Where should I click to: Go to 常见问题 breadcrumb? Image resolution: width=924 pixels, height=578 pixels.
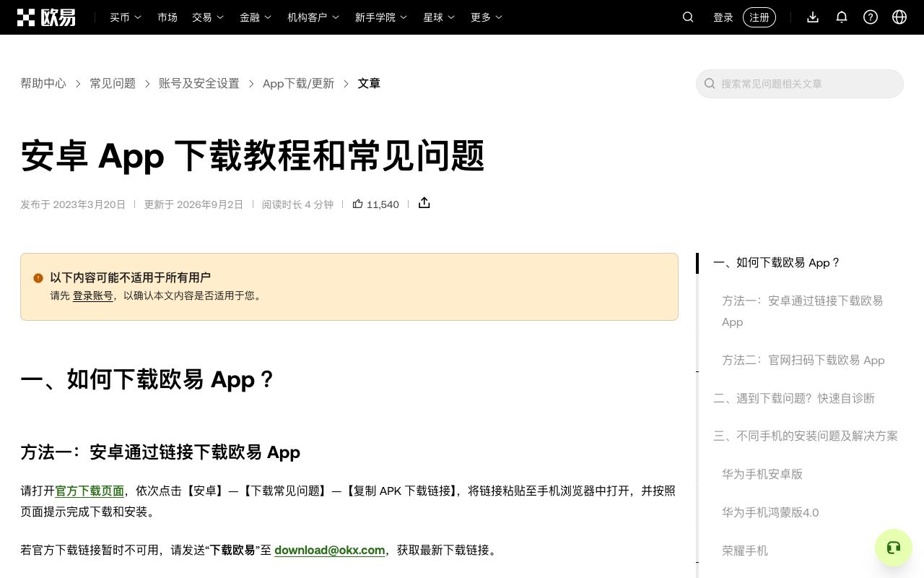coord(113,84)
